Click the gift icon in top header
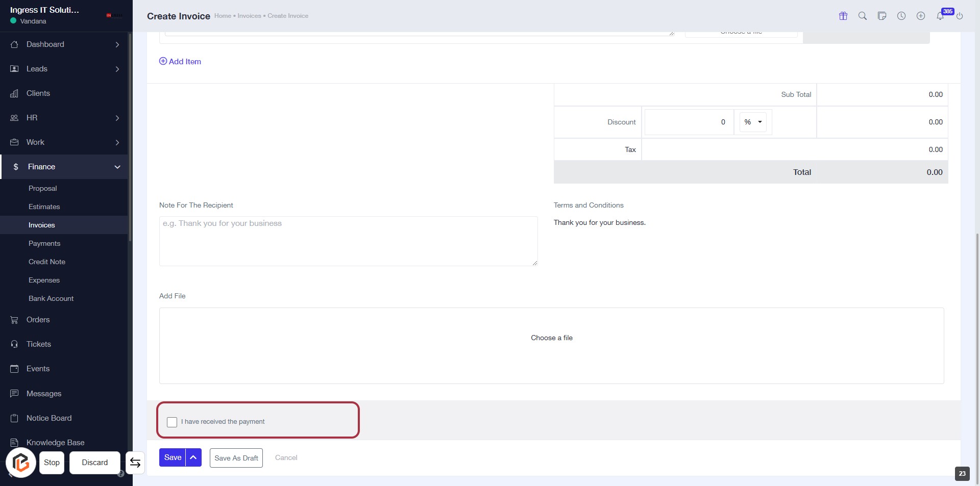 point(843,16)
